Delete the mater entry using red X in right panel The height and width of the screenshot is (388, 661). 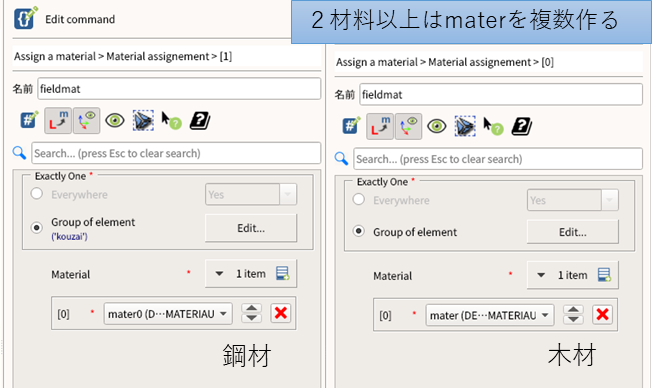[x=603, y=315]
